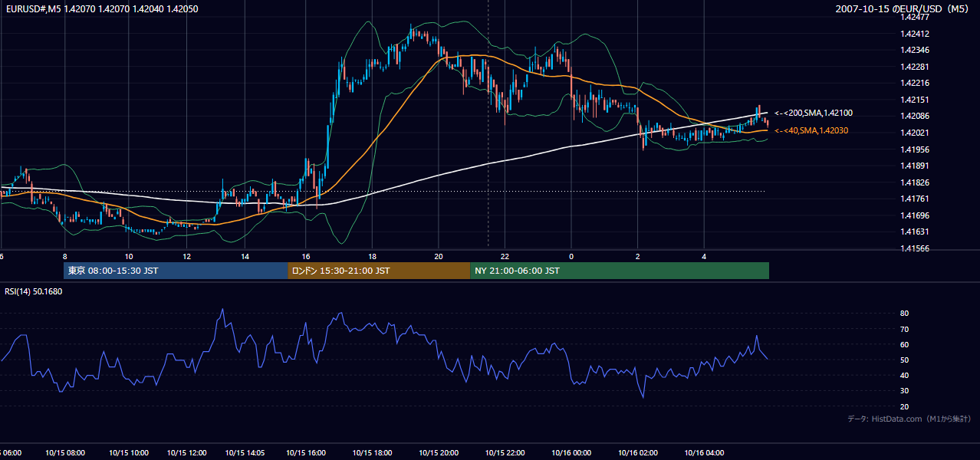Click price axis value 1.42151
This screenshot has height=460, width=980.
click(x=916, y=100)
